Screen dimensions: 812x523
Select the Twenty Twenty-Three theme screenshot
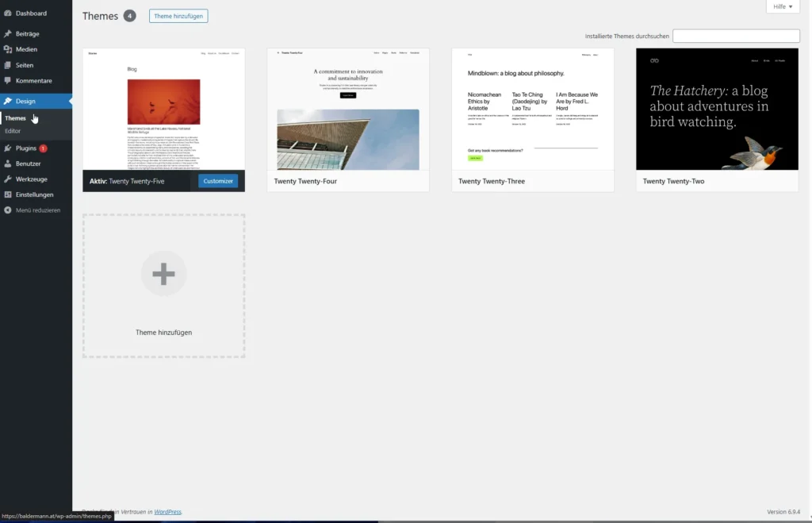click(x=533, y=110)
